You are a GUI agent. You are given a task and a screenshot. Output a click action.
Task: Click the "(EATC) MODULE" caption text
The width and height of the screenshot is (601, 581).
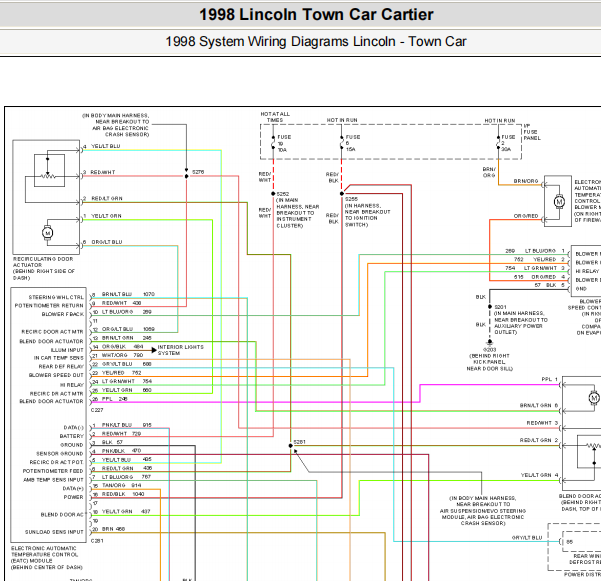pyautogui.click(x=31, y=561)
